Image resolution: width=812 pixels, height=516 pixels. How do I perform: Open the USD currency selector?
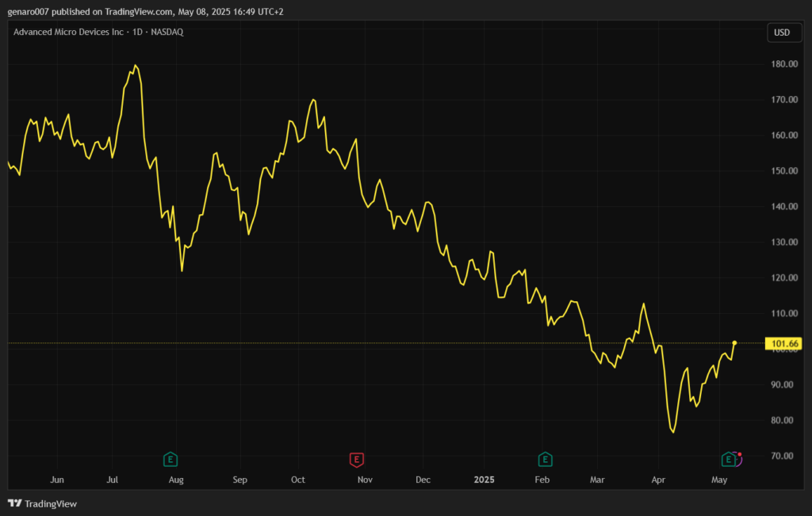[x=781, y=32]
